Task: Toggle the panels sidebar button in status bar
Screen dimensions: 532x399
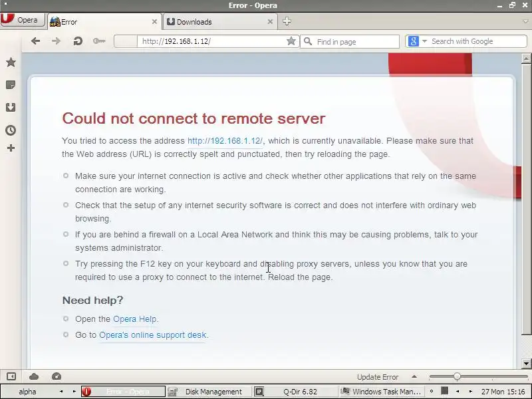Action: click(11, 376)
